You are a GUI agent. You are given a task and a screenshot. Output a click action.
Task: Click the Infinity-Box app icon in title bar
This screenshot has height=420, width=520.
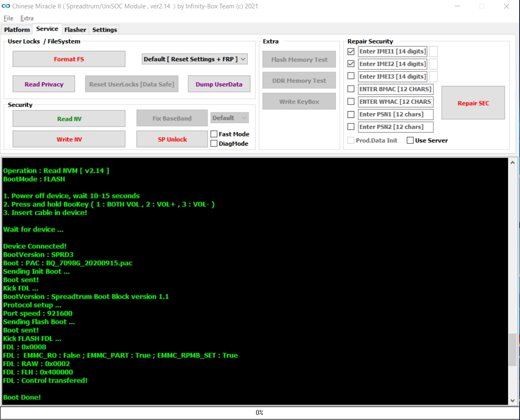pos(6,6)
